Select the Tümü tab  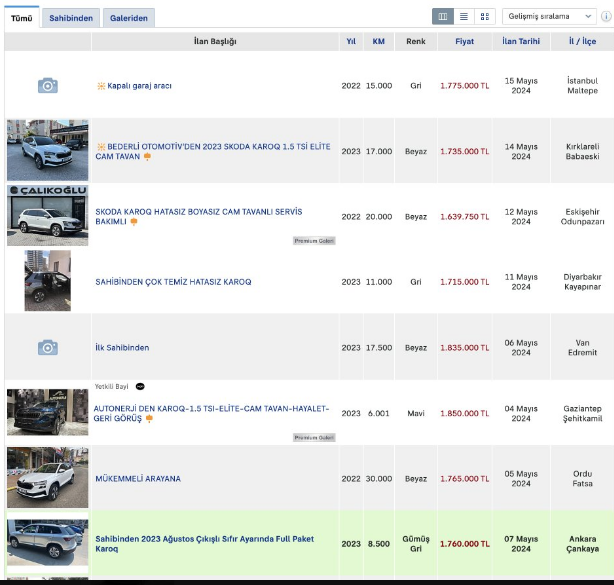coord(21,18)
